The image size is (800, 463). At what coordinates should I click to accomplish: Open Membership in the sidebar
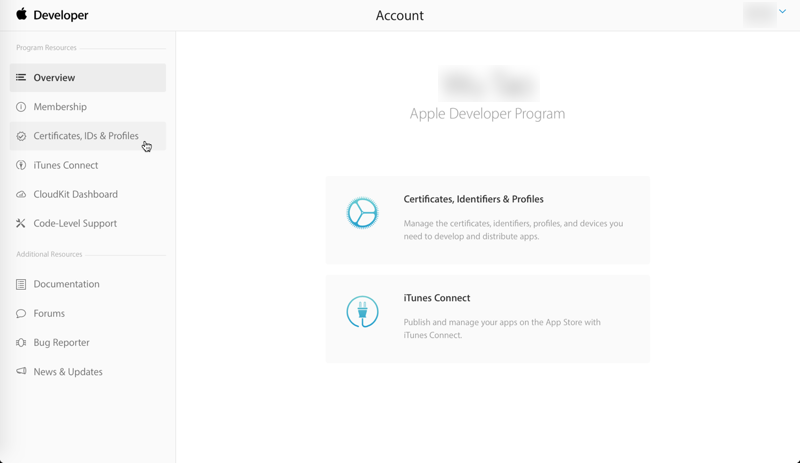point(88,107)
